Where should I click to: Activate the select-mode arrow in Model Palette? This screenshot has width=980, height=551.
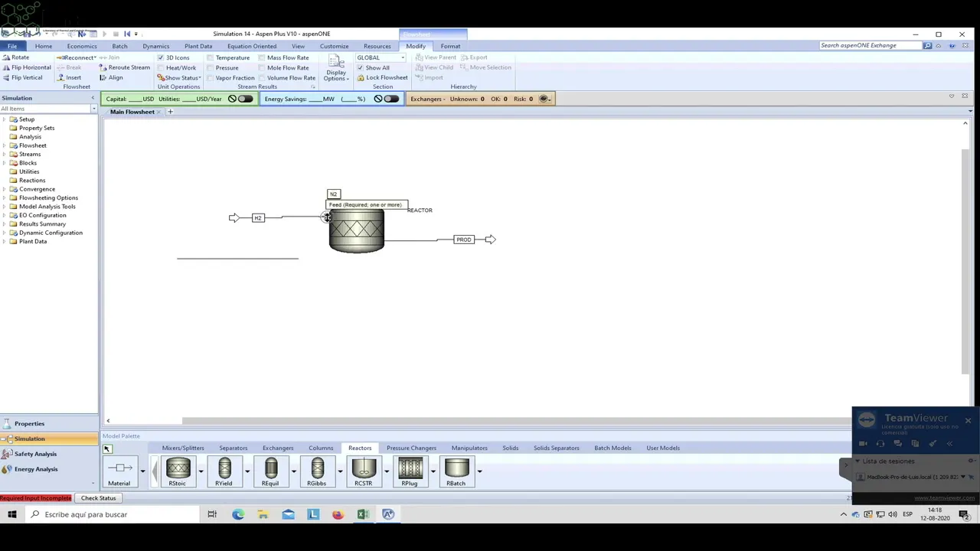coord(107,448)
